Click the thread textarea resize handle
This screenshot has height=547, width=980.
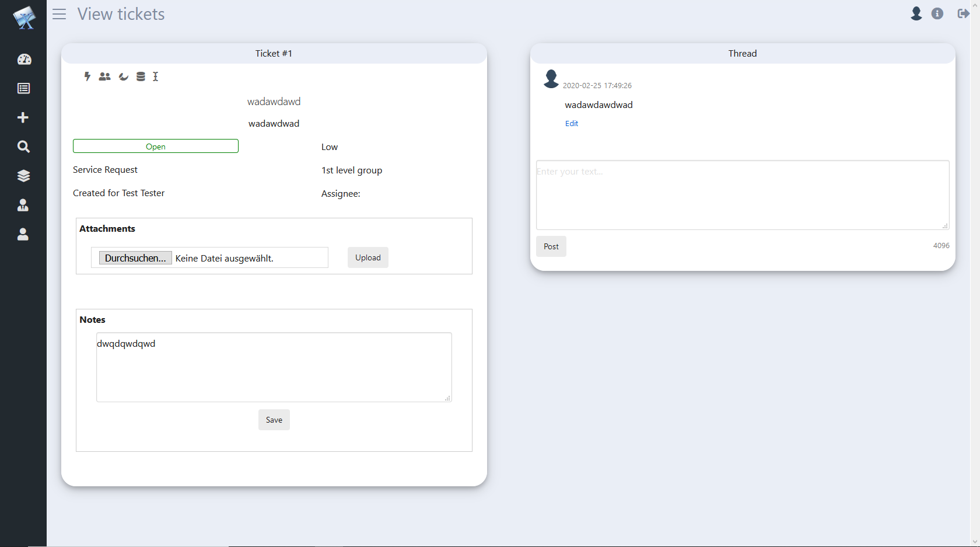tap(945, 226)
